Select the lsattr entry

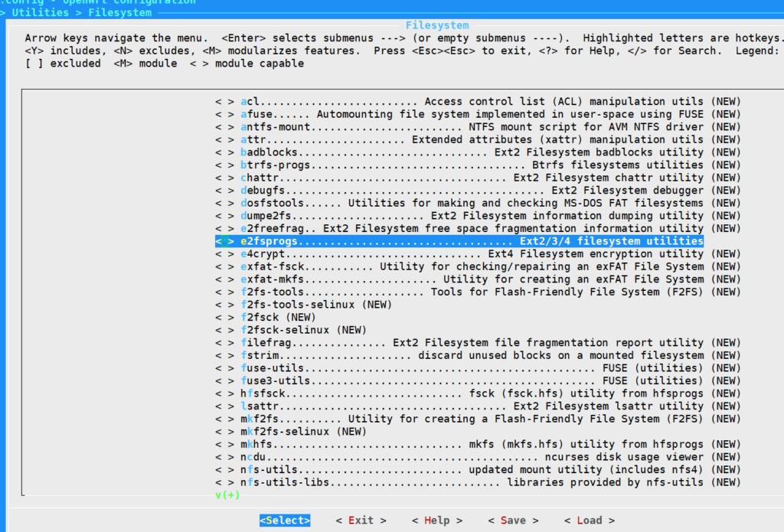click(478, 406)
